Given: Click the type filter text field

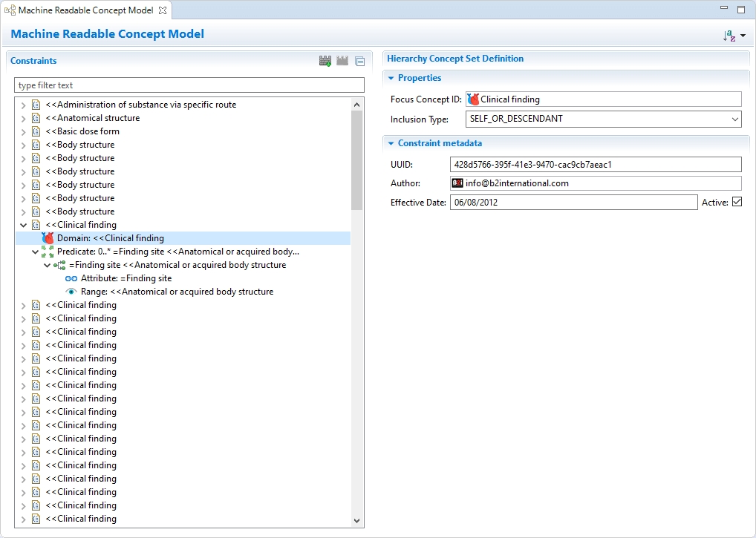Looking at the screenshot, I should [x=189, y=85].
